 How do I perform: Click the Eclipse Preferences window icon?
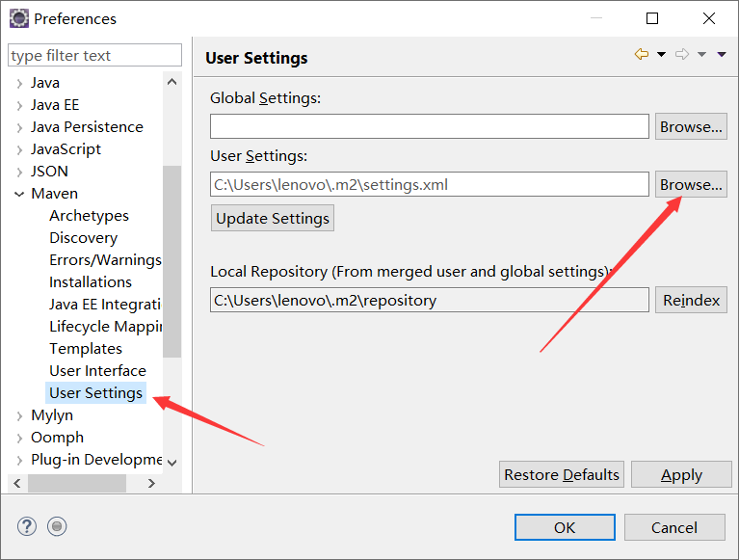coord(19,19)
